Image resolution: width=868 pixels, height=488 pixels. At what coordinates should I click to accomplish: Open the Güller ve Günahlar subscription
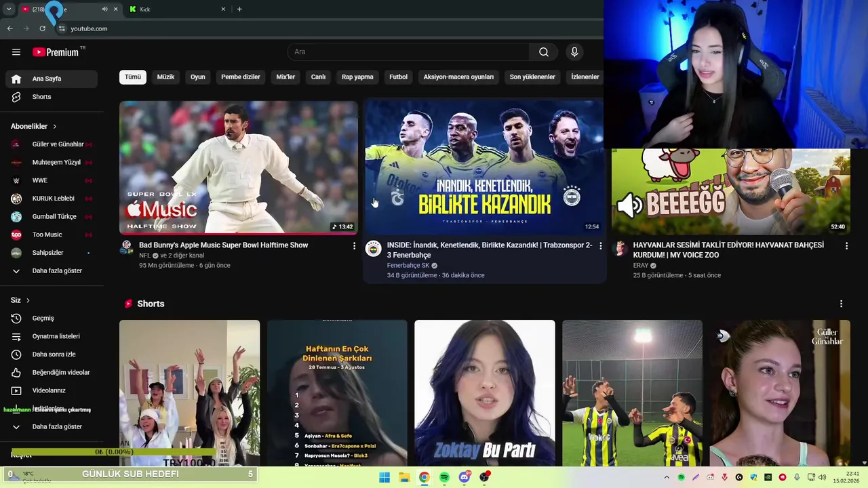(52, 144)
